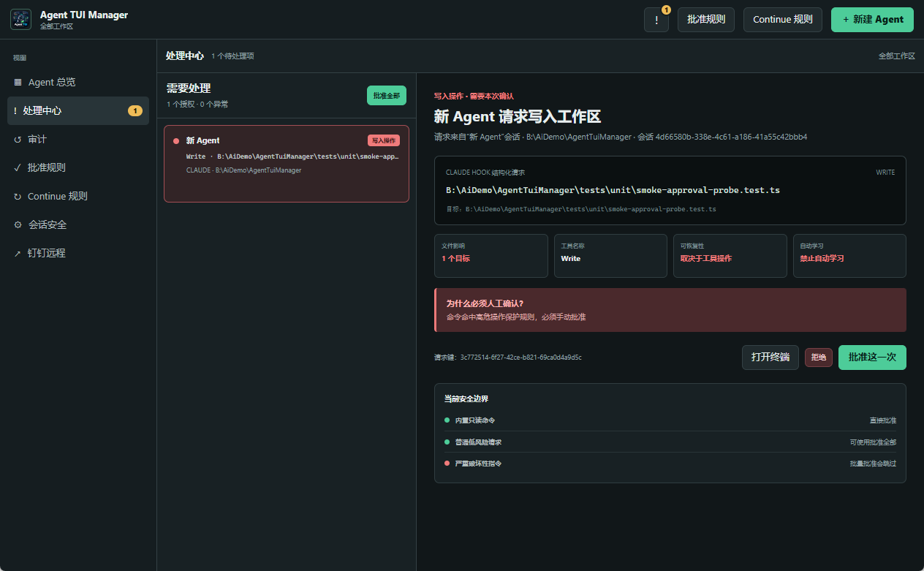Click the 批准规则 button in top bar
The height and width of the screenshot is (571, 924).
tap(706, 20)
